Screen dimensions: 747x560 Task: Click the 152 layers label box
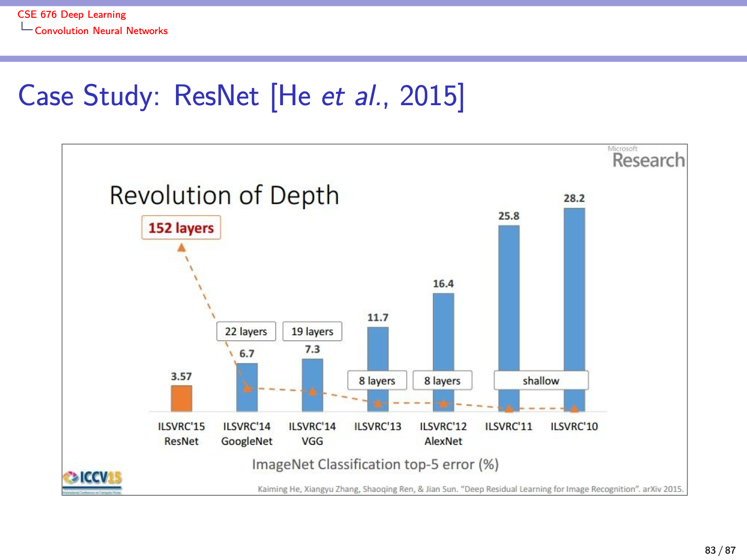[181, 228]
